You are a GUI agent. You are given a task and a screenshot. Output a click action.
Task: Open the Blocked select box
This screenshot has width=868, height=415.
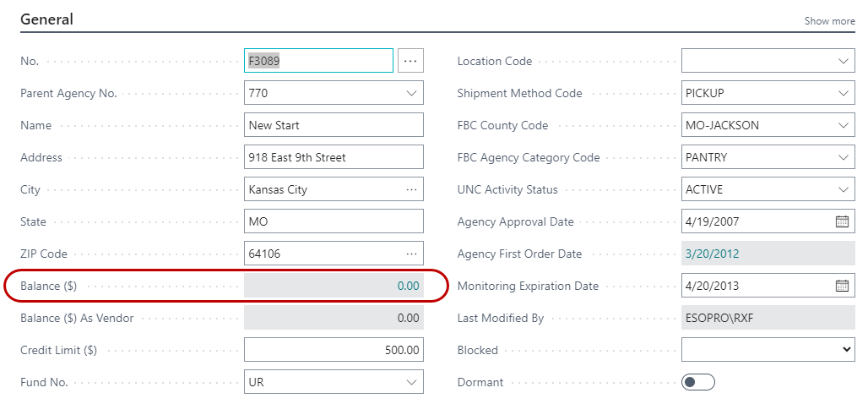(768, 350)
